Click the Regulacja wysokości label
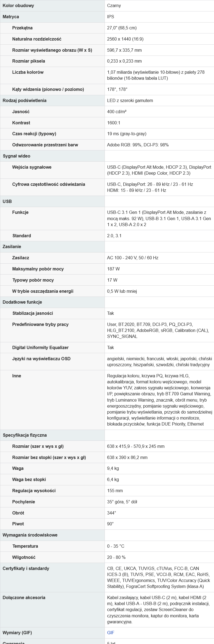 34,491
